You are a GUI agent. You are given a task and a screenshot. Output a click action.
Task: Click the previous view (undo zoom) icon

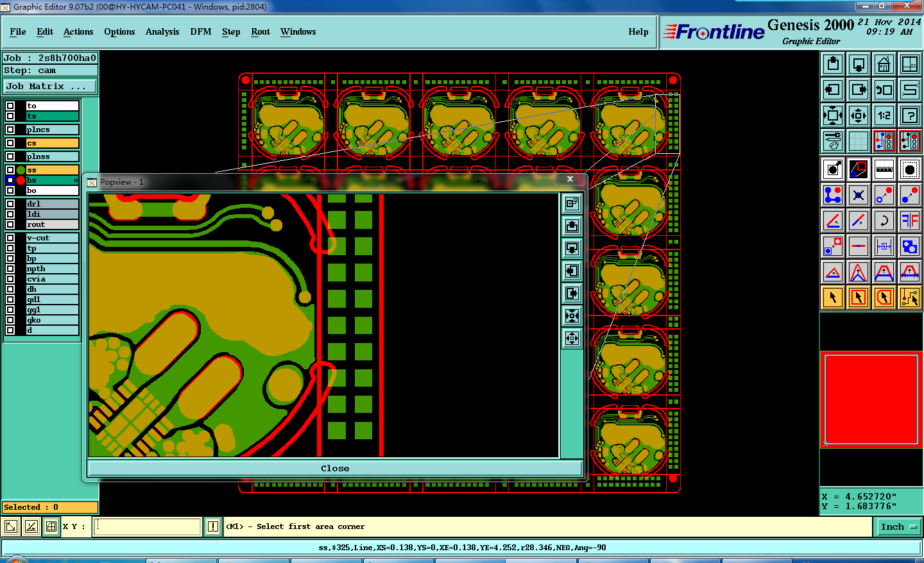(x=884, y=90)
